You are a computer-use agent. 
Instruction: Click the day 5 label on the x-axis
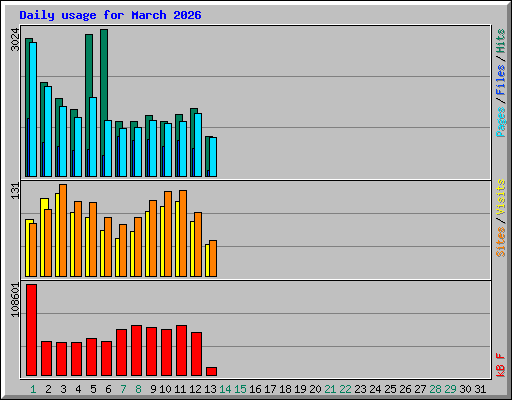coord(93,389)
